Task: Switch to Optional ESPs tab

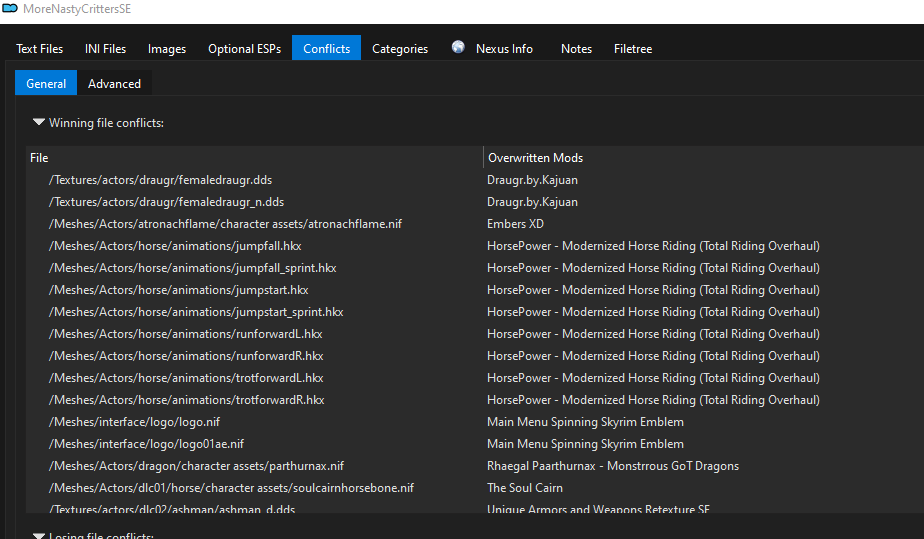Action: pyautogui.click(x=244, y=49)
